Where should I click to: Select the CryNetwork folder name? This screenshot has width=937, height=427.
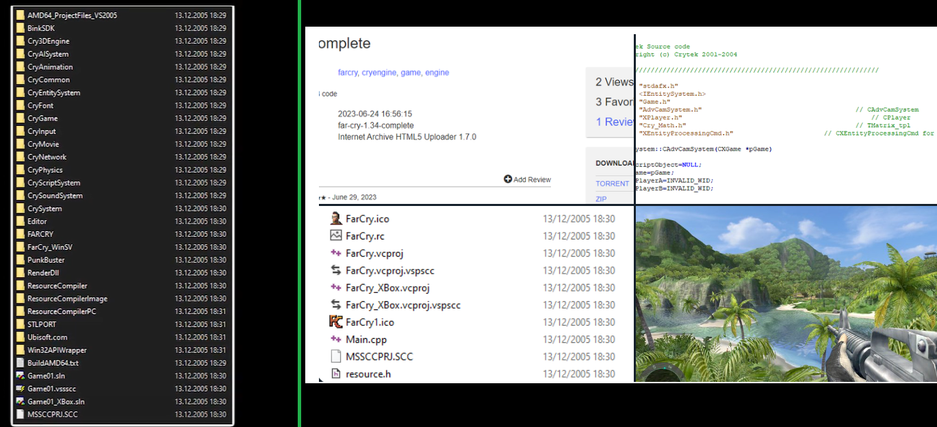[47, 156]
